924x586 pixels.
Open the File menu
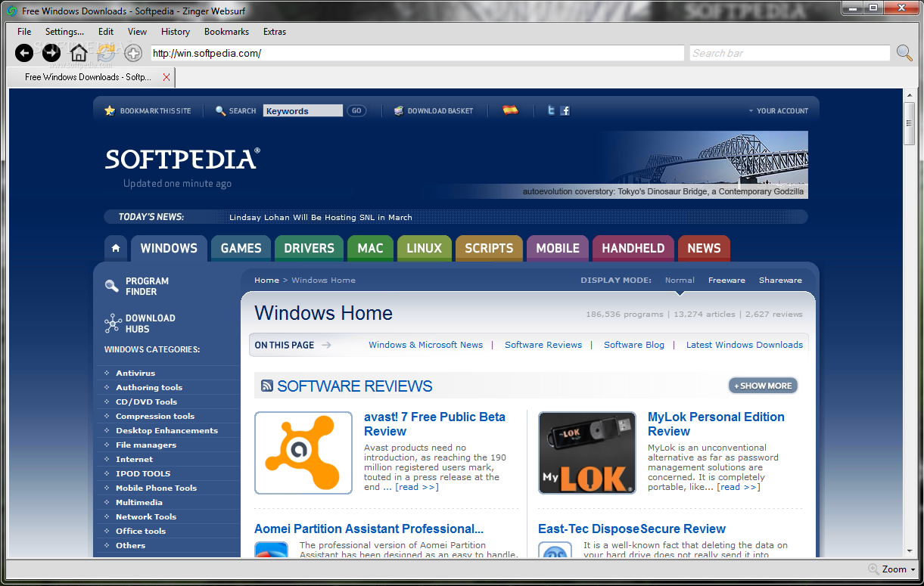(24, 32)
